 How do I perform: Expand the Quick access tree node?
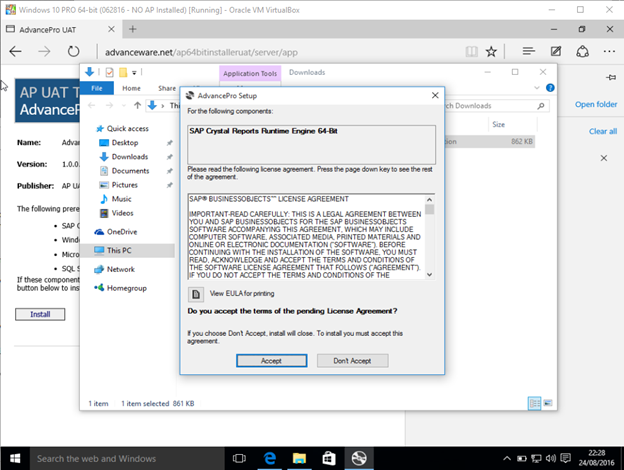(x=89, y=128)
